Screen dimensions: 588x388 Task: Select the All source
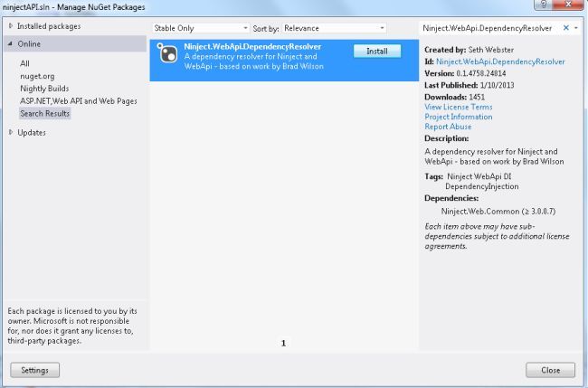click(24, 63)
